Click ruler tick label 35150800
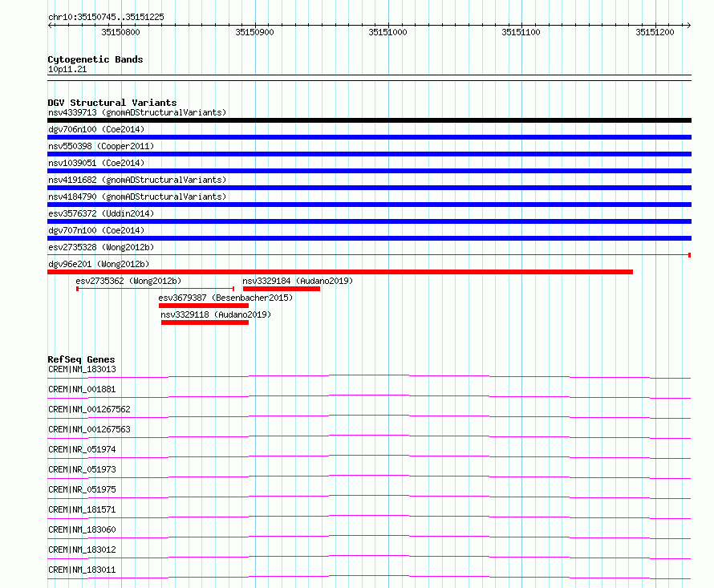This screenshot has width=714, height=588. 120,32
